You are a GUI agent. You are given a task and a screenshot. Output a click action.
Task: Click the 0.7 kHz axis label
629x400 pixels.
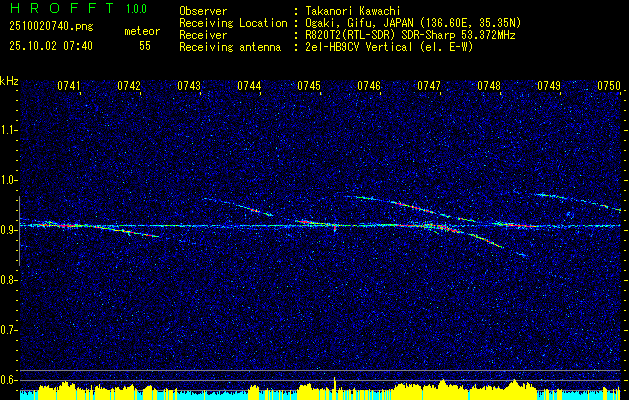click(x=8, y=330)
